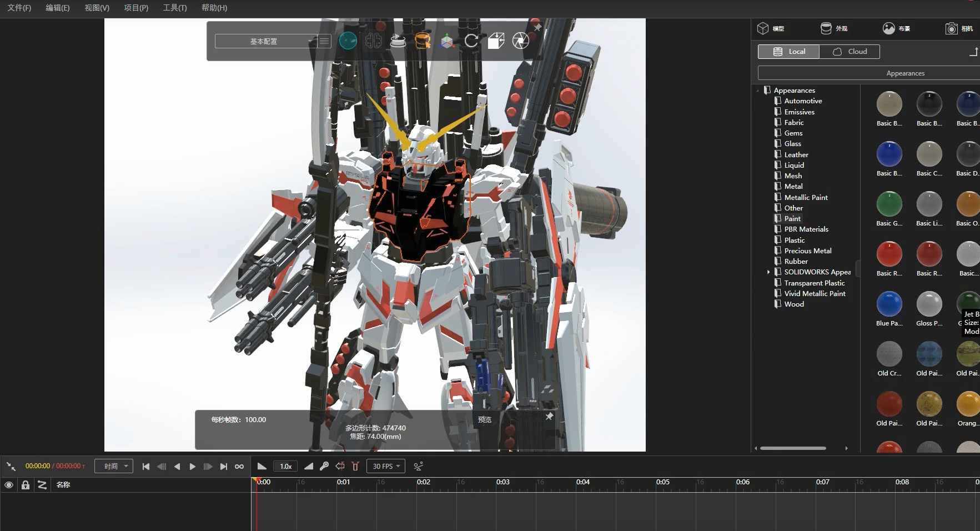Switch to the 相机 camera tab
Viewport: 980px width, 531px height.
(x=959, y=28)
